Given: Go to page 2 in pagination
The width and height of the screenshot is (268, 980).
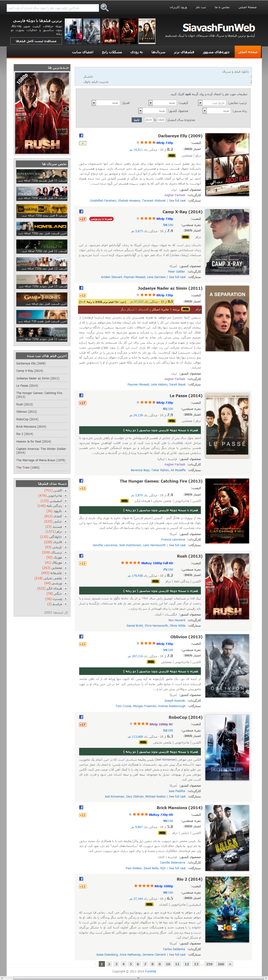Looking at the screenshot, I should [109, 964].
